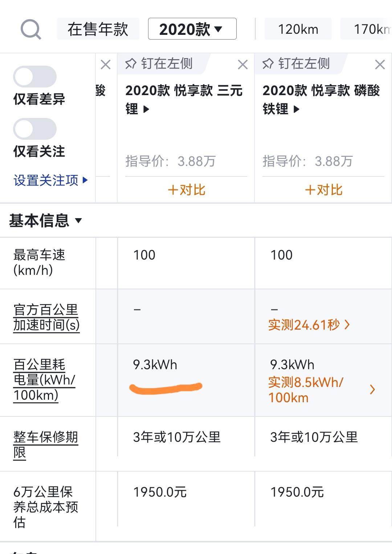This screenshot has height=554, width=392.
Task: Select the 170km range filter
Action: pos(366,29)
